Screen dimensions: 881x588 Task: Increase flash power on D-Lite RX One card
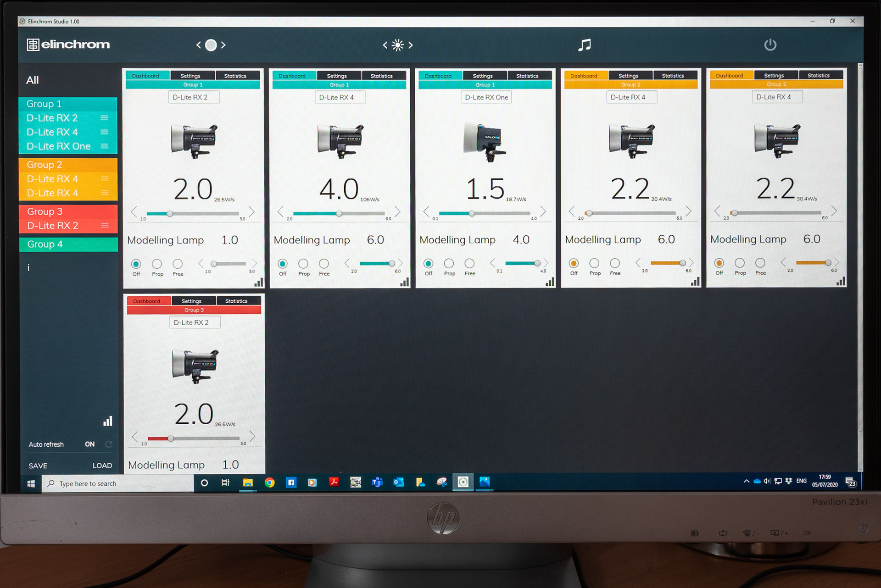[543, 211]
